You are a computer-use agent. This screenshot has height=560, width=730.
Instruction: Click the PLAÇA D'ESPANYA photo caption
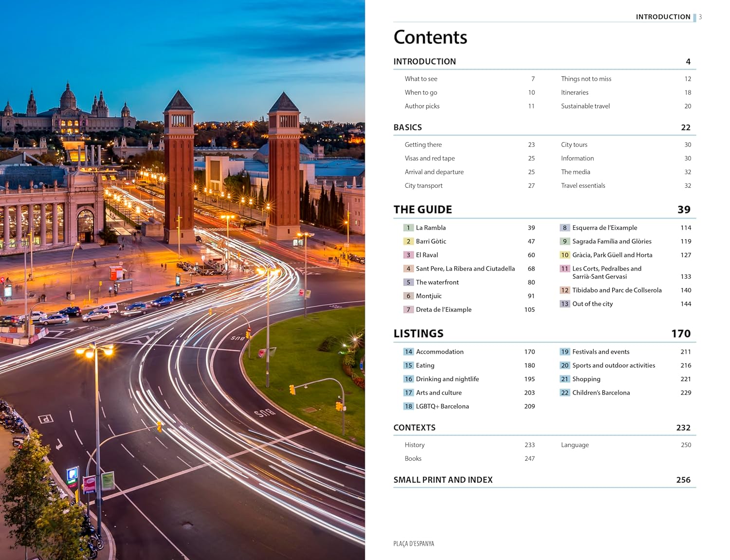click(414, 543)
